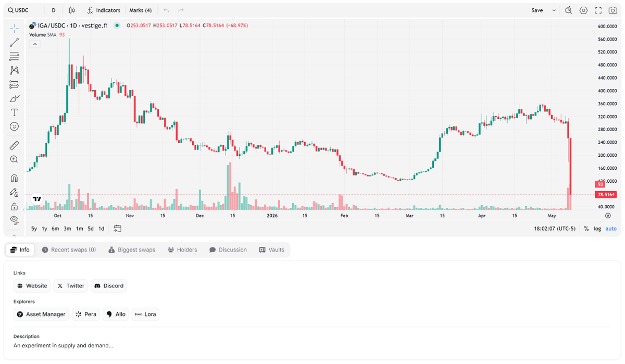This screenshot has width=625, height=364.
Task: Open the pattern drawing tools
Action: pyautogui.click(x=14, y=70)
